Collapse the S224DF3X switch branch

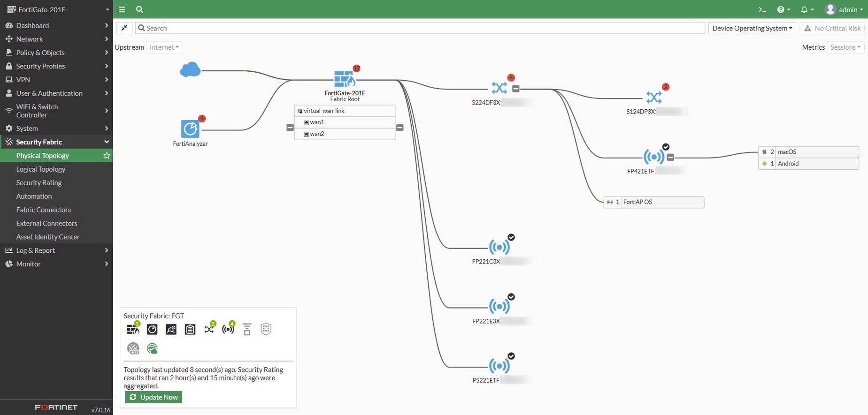tap(516, 89)
